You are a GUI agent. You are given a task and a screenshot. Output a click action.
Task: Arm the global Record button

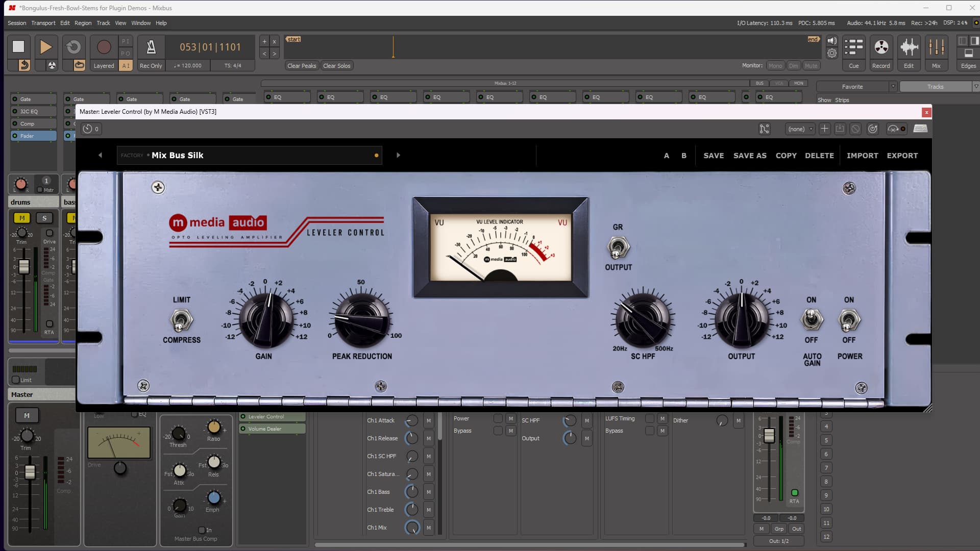104,46
